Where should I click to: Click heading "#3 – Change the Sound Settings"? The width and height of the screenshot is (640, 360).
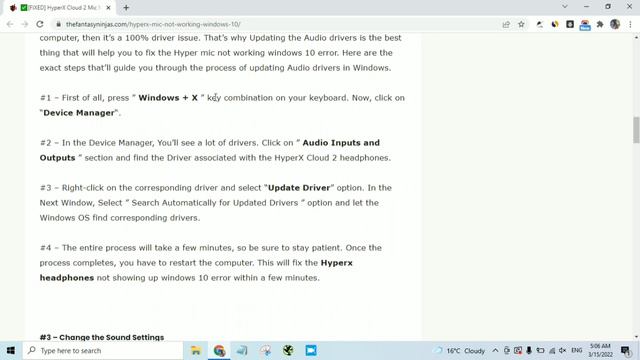point(102,337)
